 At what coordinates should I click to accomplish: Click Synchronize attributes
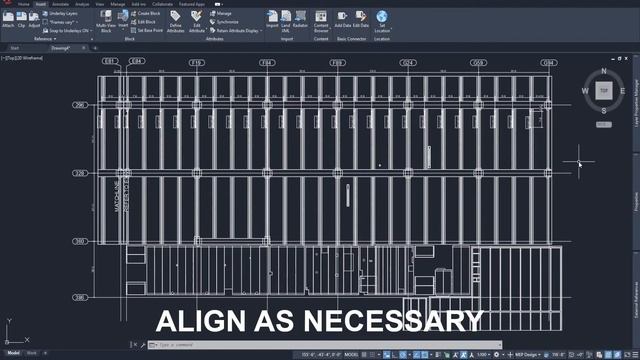click(224, 22)
